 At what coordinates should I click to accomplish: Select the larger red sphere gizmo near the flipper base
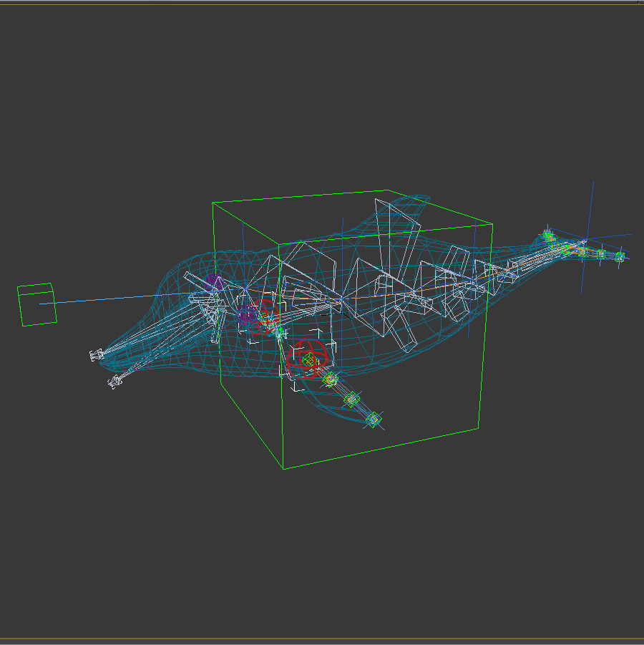tap(308, 358)
